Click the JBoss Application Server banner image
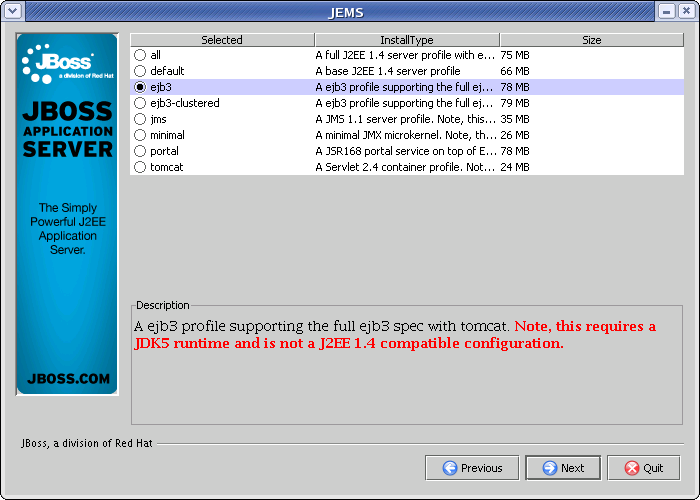 click(67, 214)
